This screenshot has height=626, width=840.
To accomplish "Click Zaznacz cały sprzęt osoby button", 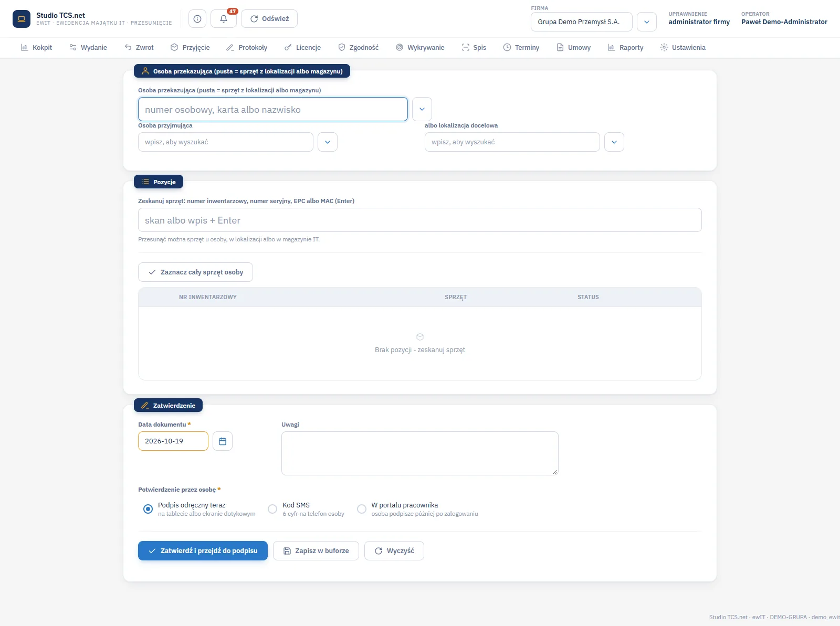I will (195, 272).
